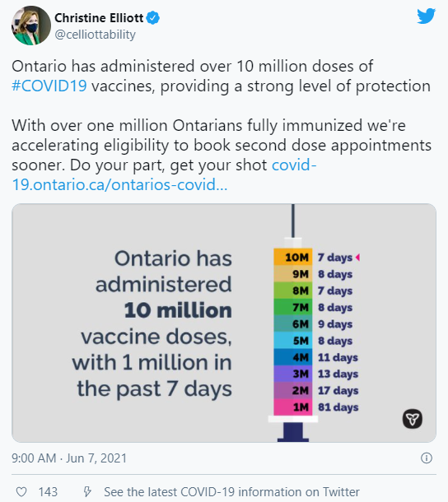Open the #COVID19 hashtag
Image resolution: width=448 pixels, height=502 pixels.
49,86
